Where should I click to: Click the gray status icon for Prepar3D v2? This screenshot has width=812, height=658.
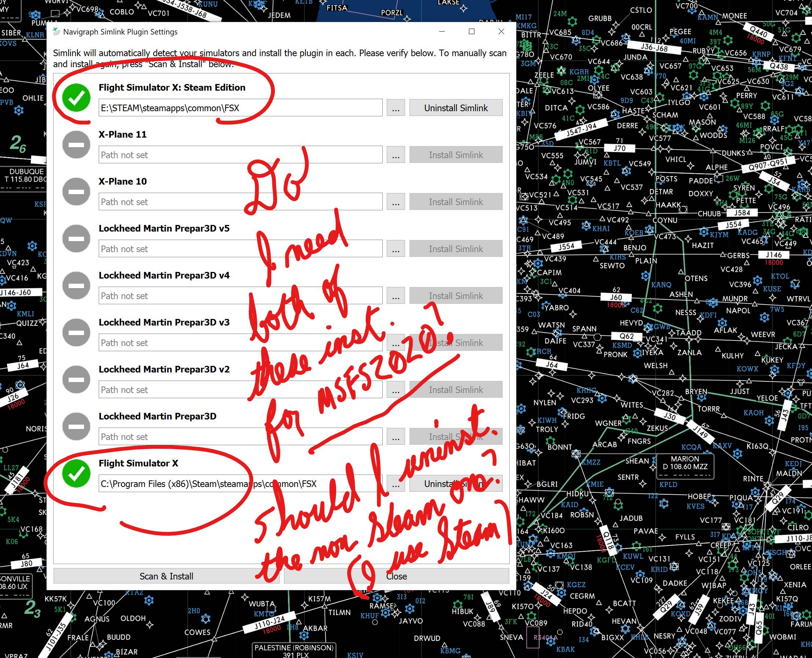click(x=76, y=380)
